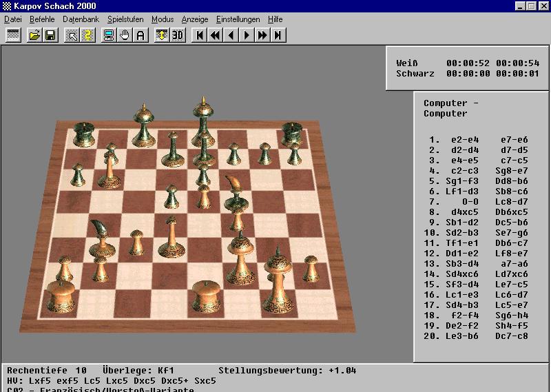551x392 pixels.
Task: Click the arrow cursor toolbar icon
Action: click(72, 35)
